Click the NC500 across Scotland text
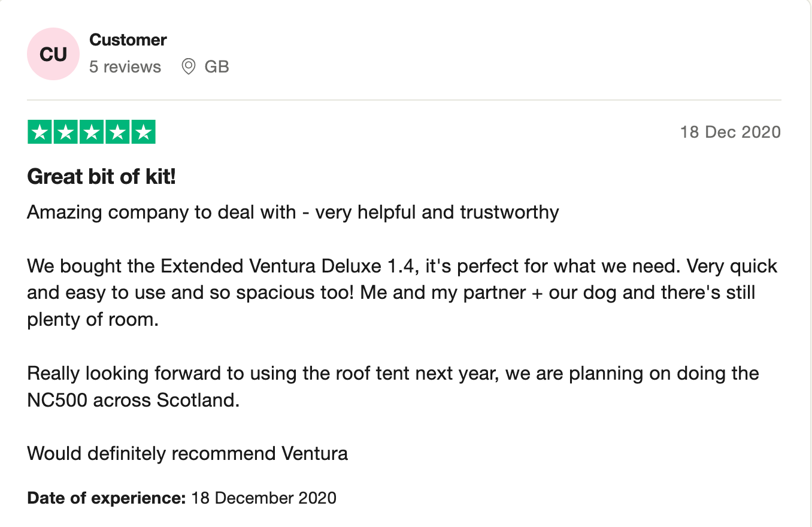 134,400
